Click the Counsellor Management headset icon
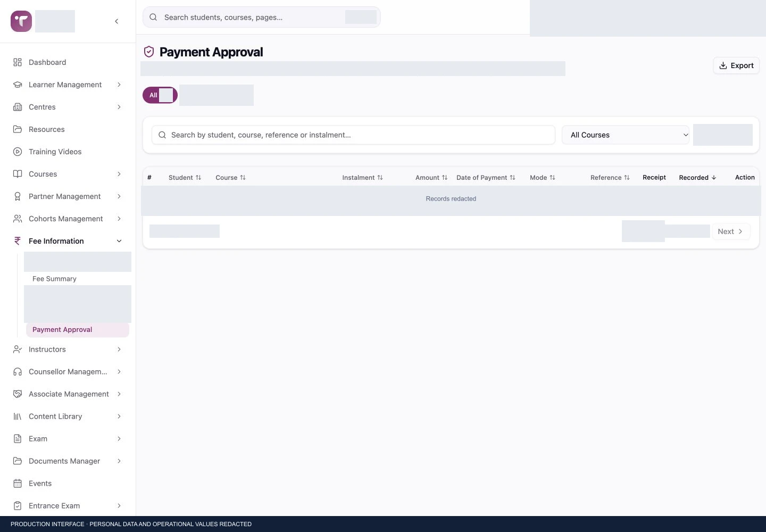This screenshot has width=766, height=532. [x=18, y=372]
